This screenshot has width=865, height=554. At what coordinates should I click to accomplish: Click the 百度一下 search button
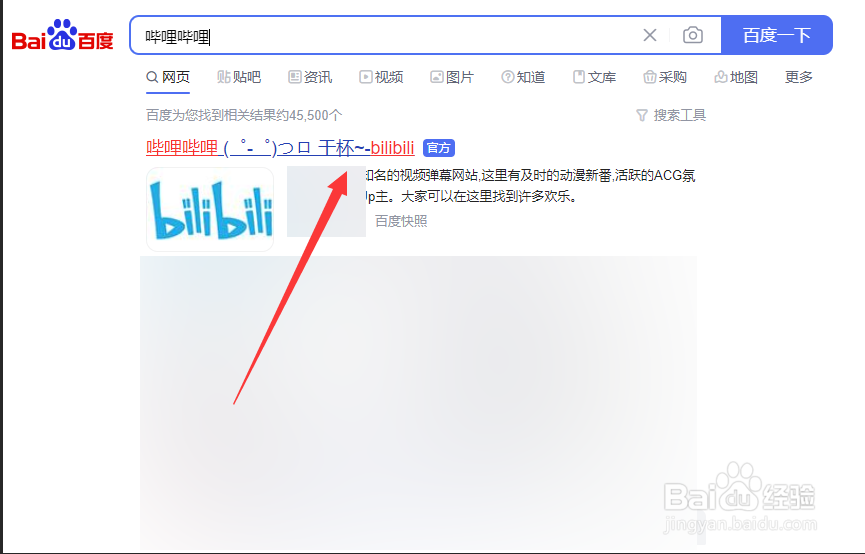[x=777, y=35]
